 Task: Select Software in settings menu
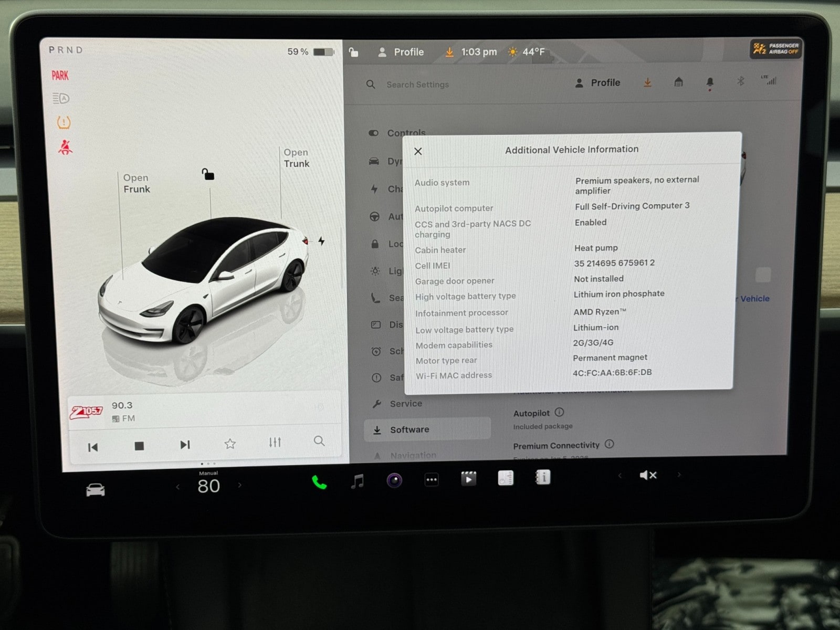[x=409, y=429]
